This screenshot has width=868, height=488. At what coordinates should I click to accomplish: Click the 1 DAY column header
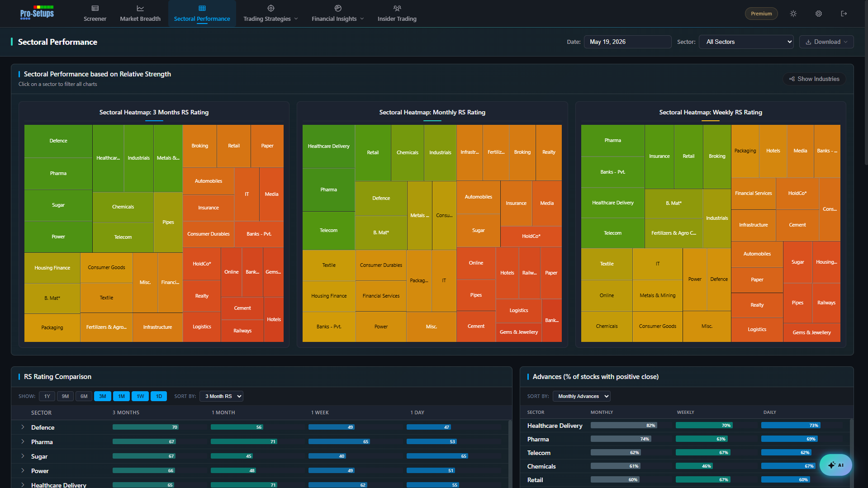pos(417,412)
